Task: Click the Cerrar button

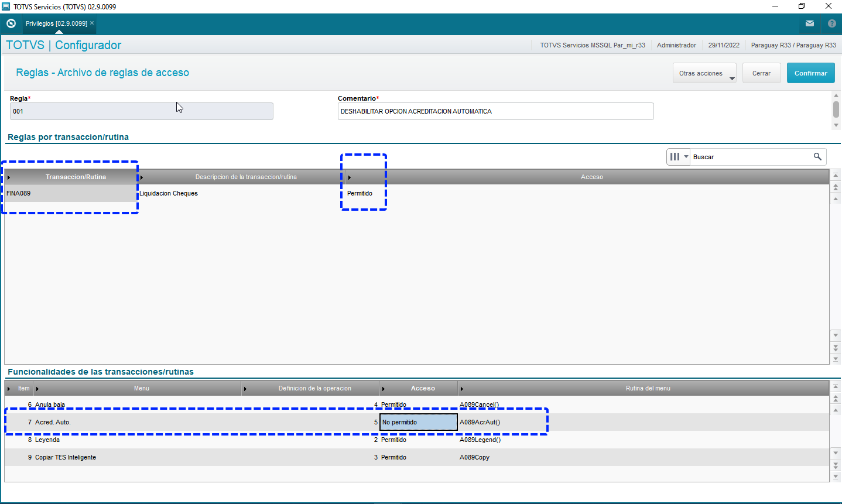Action: (762, 73)
